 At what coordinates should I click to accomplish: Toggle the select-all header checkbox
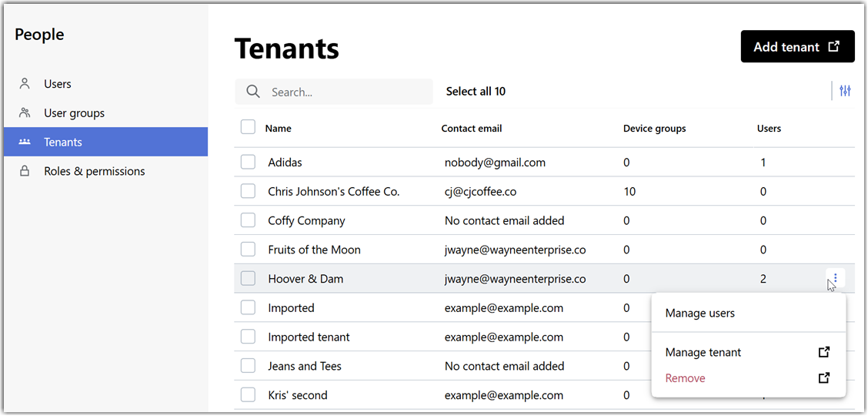(x=248, y=127)
